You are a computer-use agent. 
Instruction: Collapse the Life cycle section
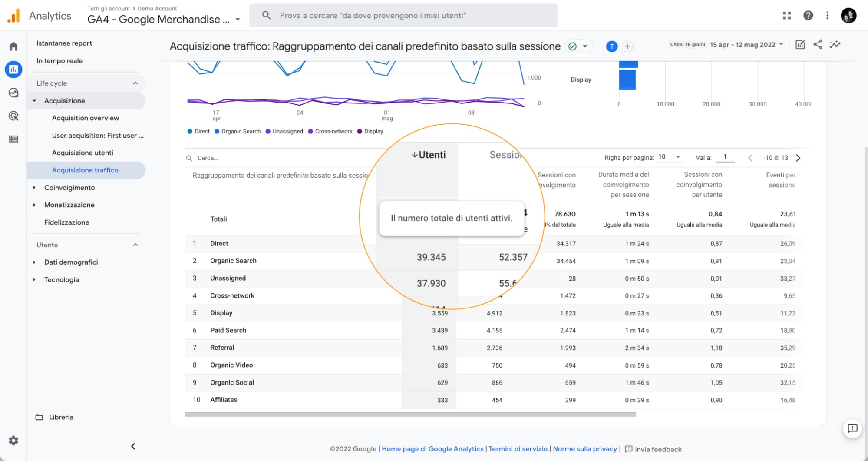coord(135,83)
